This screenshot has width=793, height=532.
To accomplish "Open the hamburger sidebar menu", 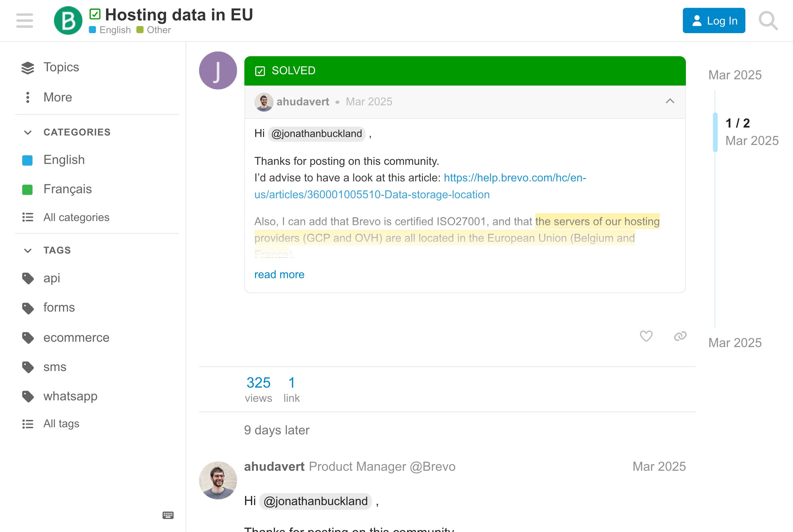I will click(25, 20).
